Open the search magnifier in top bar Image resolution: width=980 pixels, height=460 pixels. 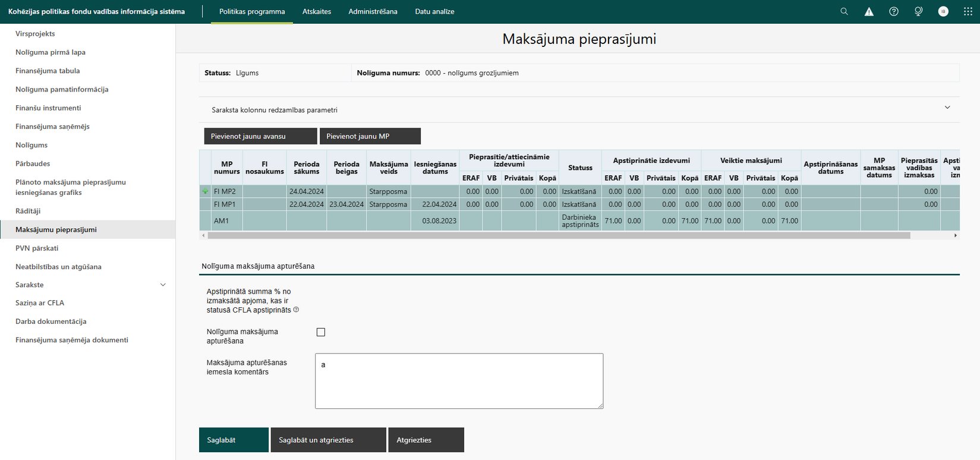point(844,11)
